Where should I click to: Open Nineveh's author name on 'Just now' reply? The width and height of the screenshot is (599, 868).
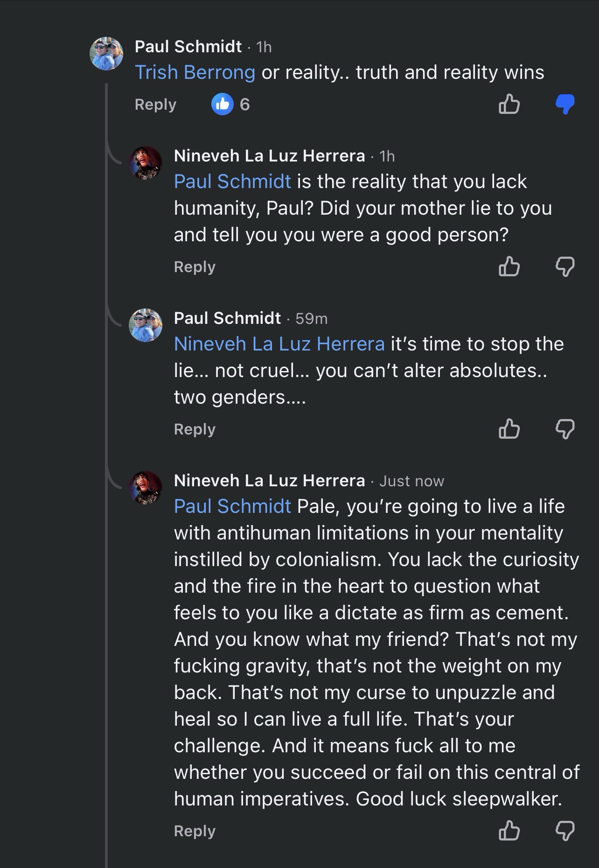(269, 480)
